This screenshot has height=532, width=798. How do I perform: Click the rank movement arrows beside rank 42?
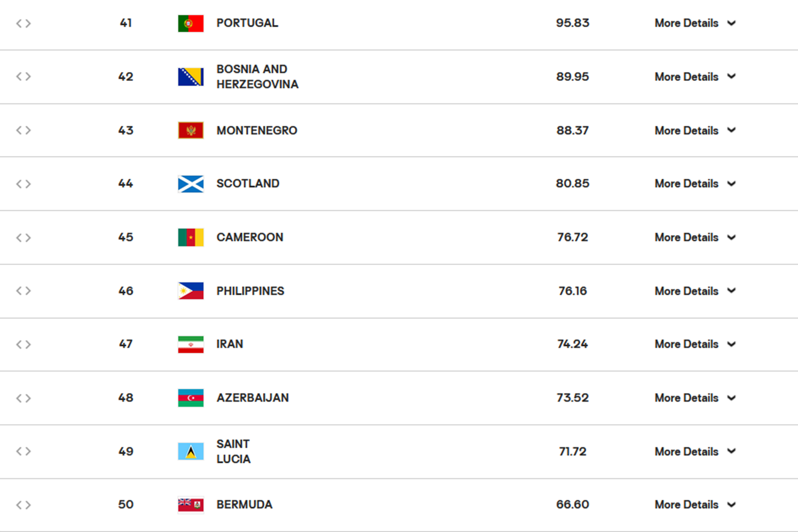23,77
